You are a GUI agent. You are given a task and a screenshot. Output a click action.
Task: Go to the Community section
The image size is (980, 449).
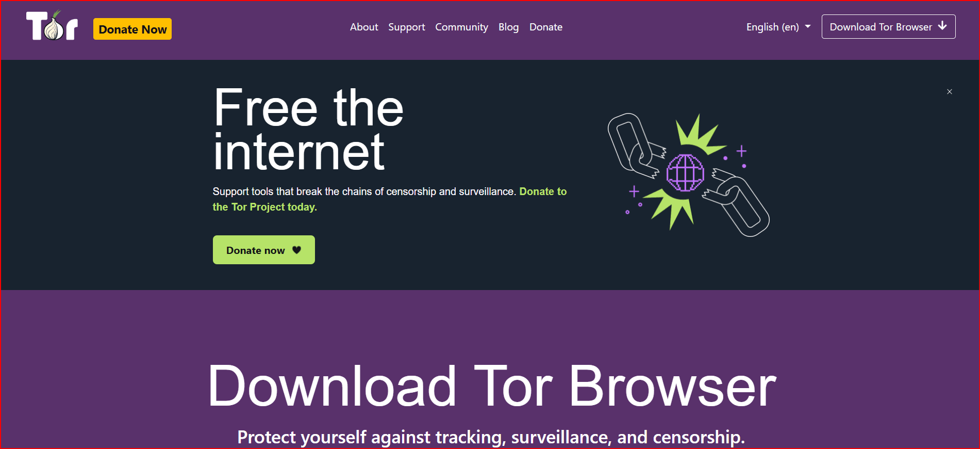[x=461, y=27]
